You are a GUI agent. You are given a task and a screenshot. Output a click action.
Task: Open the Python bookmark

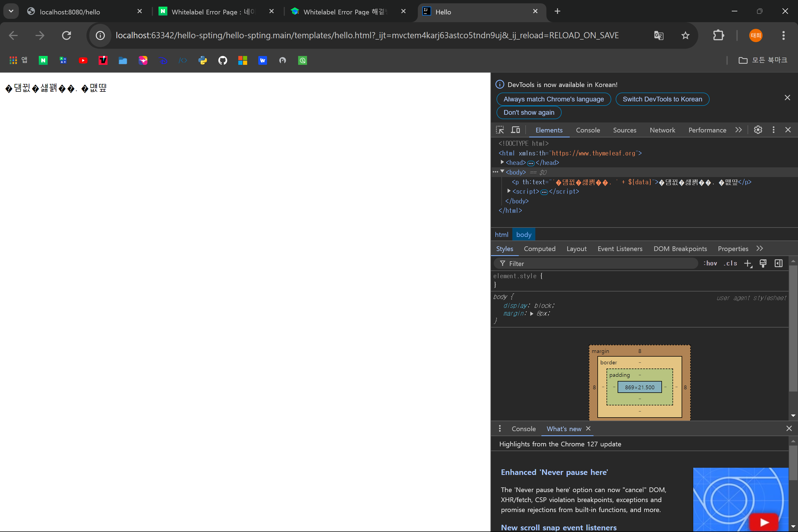click(x=203, y=60)
